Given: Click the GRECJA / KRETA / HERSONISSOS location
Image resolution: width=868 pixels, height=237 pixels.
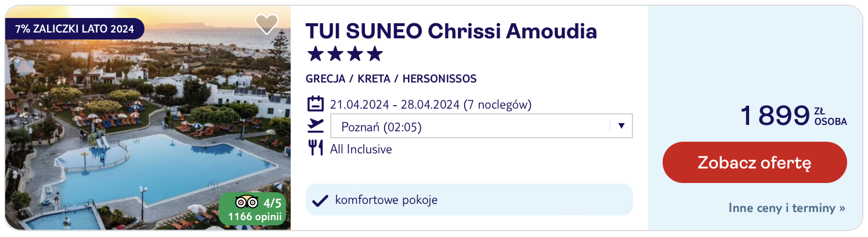Looking at the screenshot, I should click(x=391, y=78).
